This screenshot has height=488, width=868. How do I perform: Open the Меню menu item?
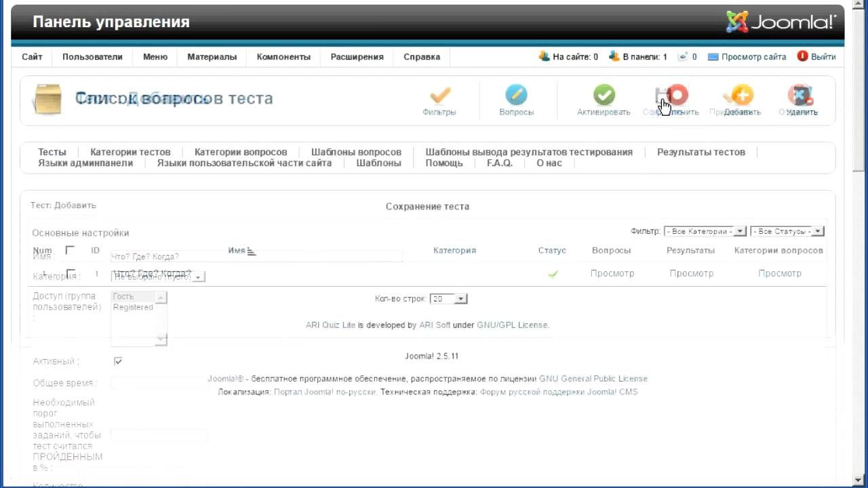click(x=155, y=57)
